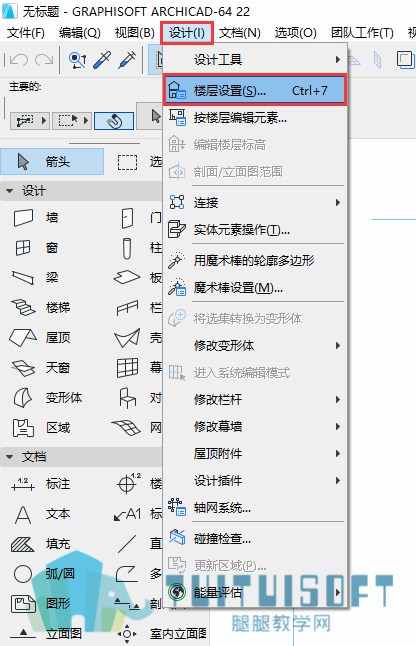Viewport: 416px width, 646px height.
Task: Open the 团队工作(T) menu
Action: tap(362, 33)
